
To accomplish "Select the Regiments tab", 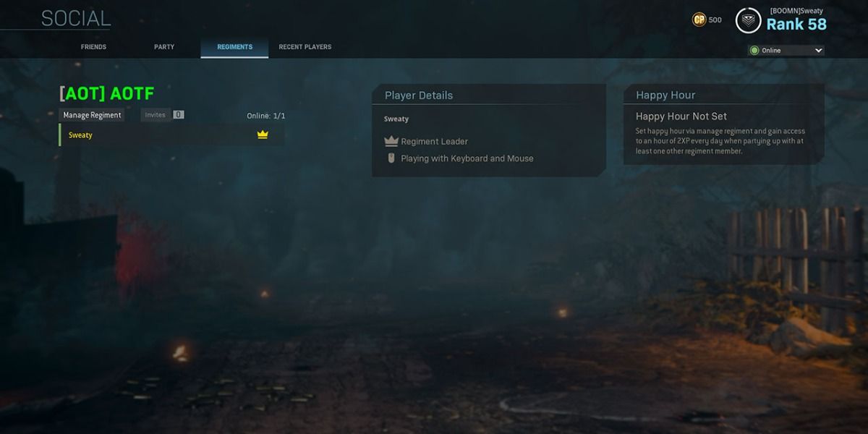I will pyautogui.click(x=234, y=47).
